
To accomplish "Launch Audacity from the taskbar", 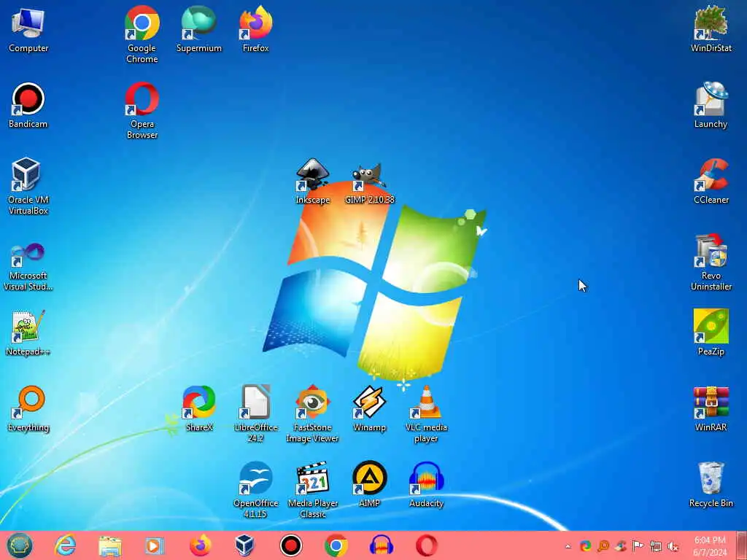I will point(381,545).
